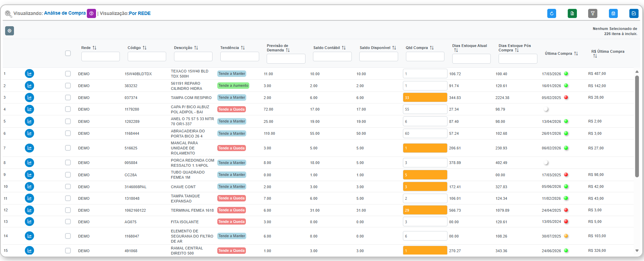The height and width of the screenshot is (261, 644).
Task: Click the blue refresh button
Action: (x=551, y=13)
